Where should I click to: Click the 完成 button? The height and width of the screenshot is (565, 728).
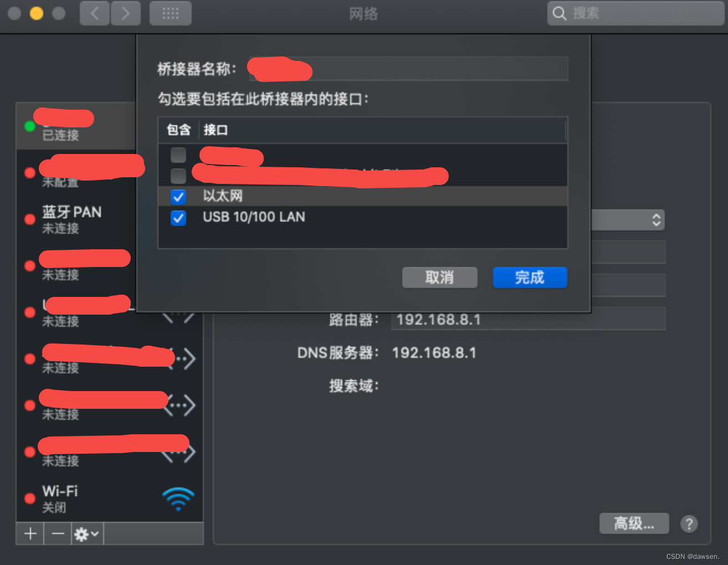point(530,278)
